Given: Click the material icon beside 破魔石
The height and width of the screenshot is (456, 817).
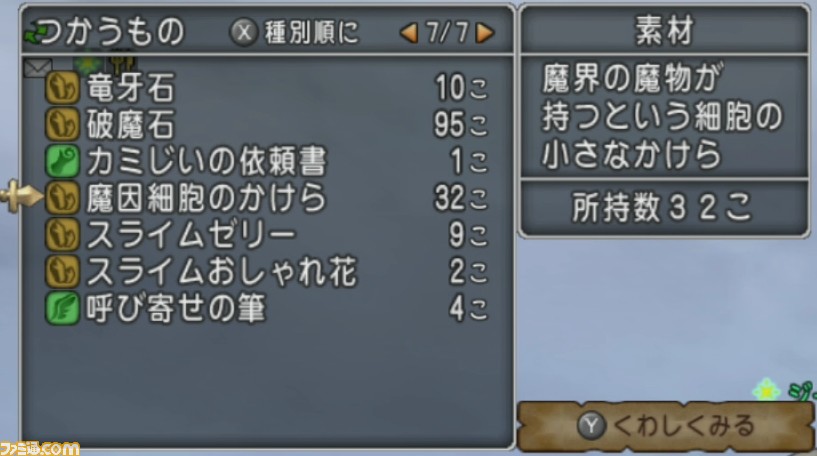Looking at the screenshot, I should (62, 125).
